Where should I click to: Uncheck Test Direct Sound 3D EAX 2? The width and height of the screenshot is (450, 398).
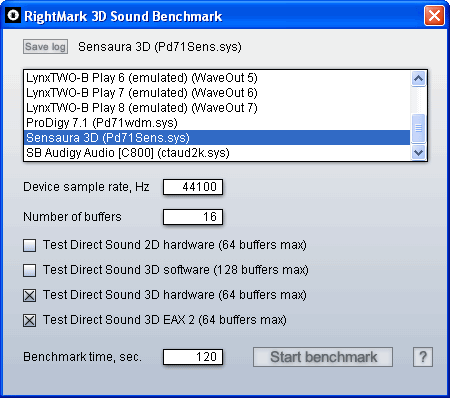point(29,320)
